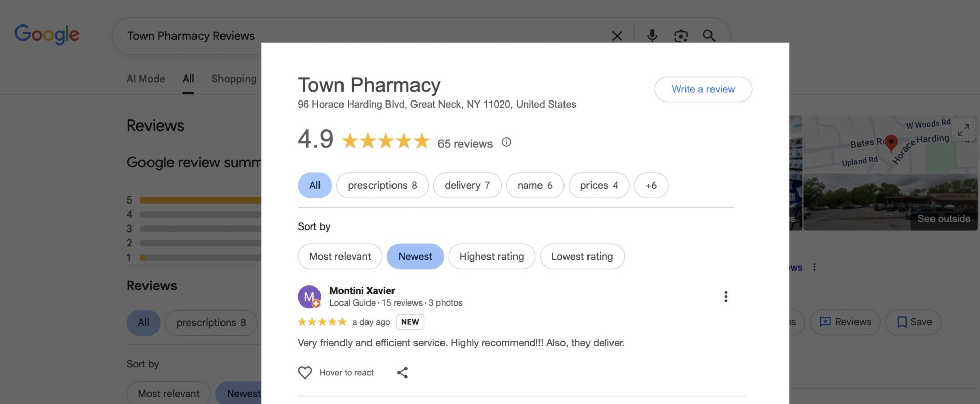Filter reviews by prescriptions topic
This screenshot has width=980, height=404.
pos(382,186)
